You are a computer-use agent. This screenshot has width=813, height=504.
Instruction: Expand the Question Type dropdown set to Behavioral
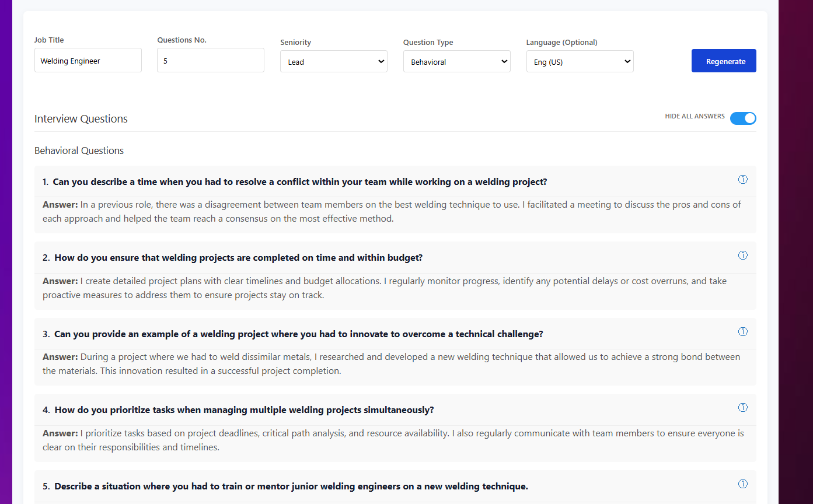(x=457, y=61)
